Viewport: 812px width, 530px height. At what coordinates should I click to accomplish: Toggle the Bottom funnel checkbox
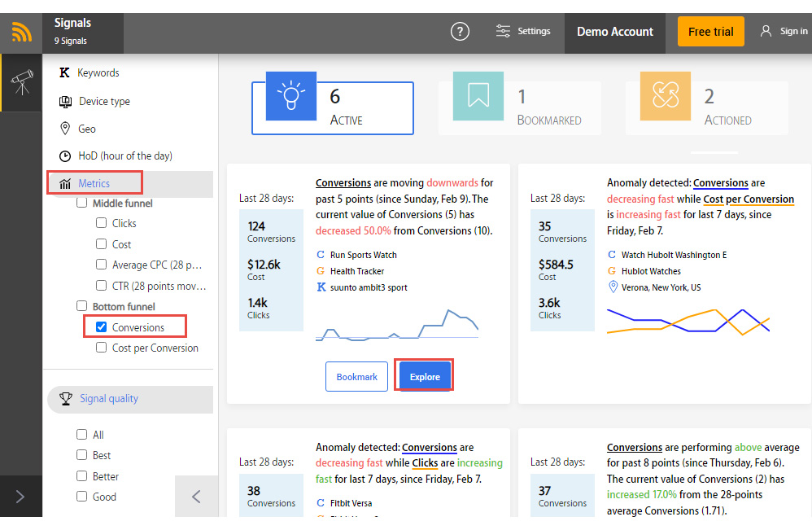click(x=82, y=305)
